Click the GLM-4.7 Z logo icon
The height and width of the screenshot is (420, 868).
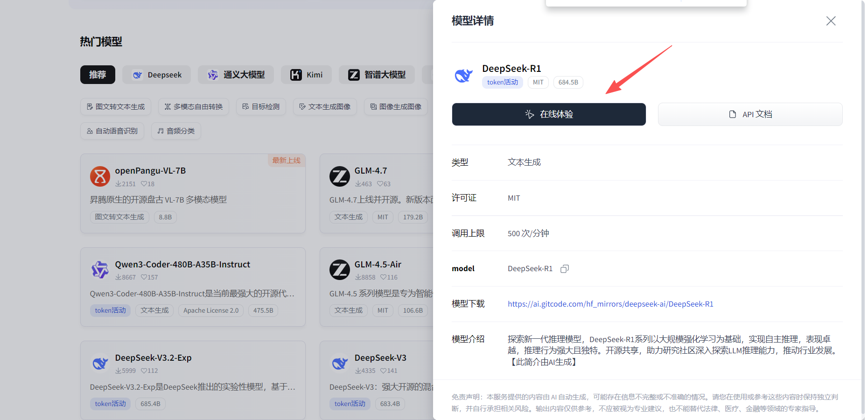(x=339, y=176)
